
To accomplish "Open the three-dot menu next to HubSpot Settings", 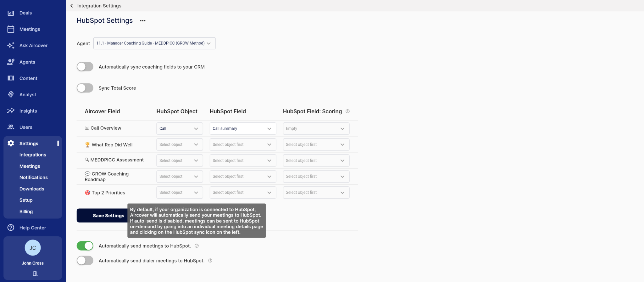I will (x=143, y=21).
